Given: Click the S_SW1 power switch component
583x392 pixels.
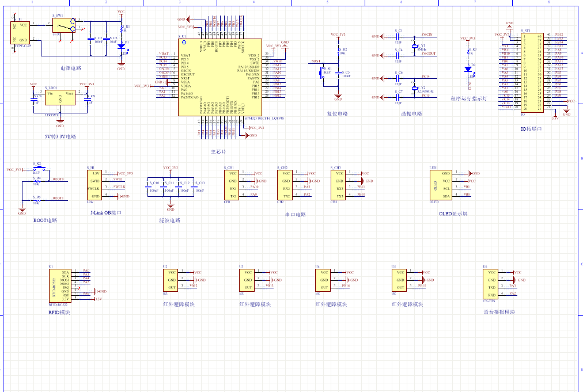Looking at the screenshot, I should 63,25.
